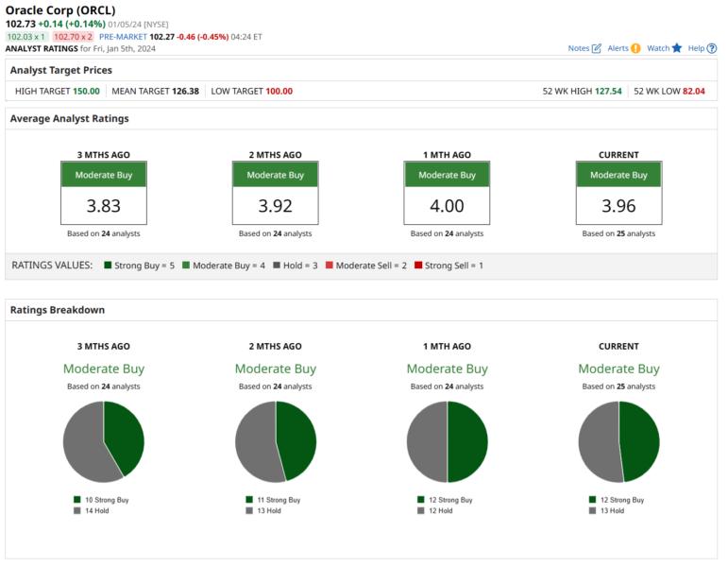This screenshot has width=728, height=567.
Task: Click the mean target 126.38 value
Action: [185, 91]
